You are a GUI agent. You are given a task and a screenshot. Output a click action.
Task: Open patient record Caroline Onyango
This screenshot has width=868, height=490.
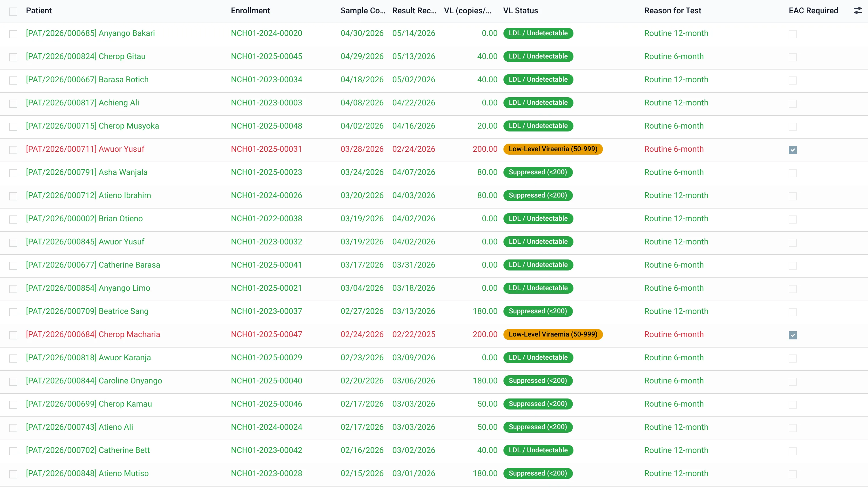tap(94, 381)
